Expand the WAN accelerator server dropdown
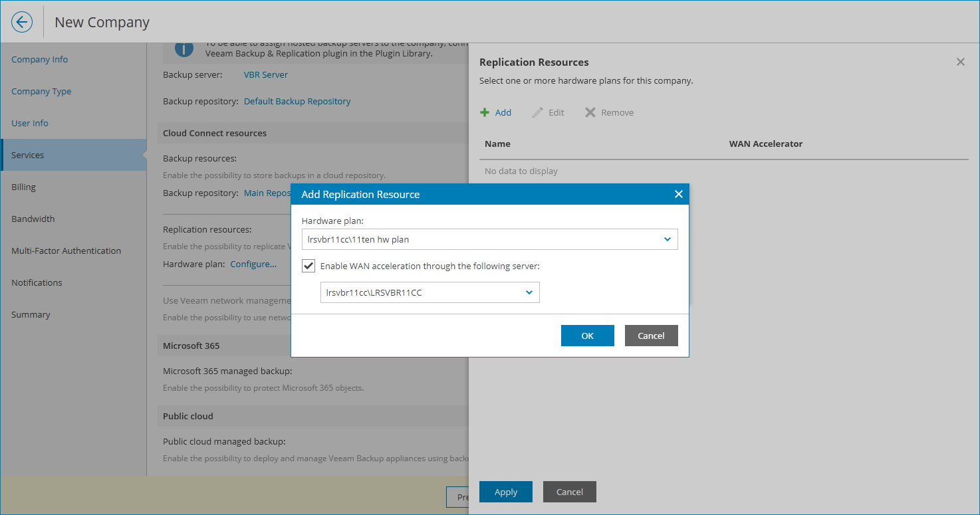This screenshot has height=515, width=980. click(529, 292)
